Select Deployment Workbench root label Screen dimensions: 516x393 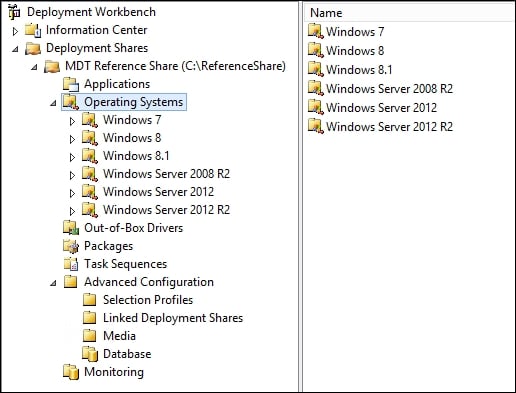pyautogui.click(x=91, y=12)
